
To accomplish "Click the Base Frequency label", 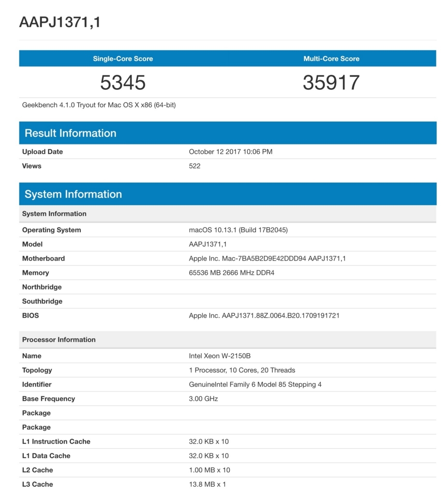I will (48, 399).
